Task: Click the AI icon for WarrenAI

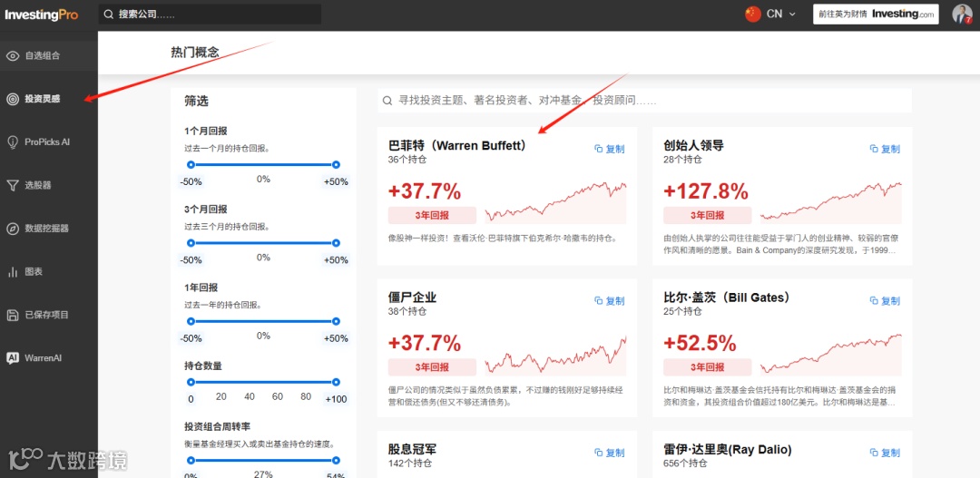Action: (13, 358)
